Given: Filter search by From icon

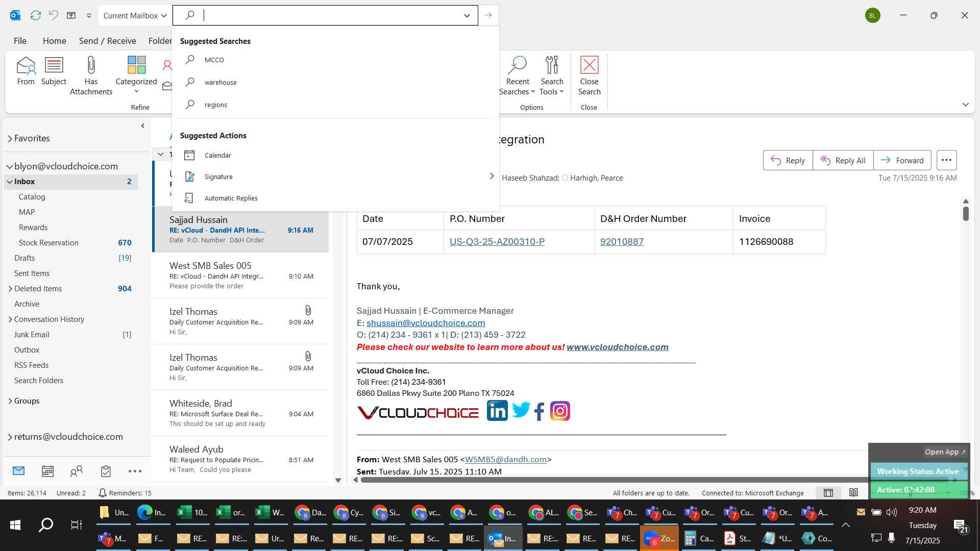Looking at the screenshot, I should point(26,70).
